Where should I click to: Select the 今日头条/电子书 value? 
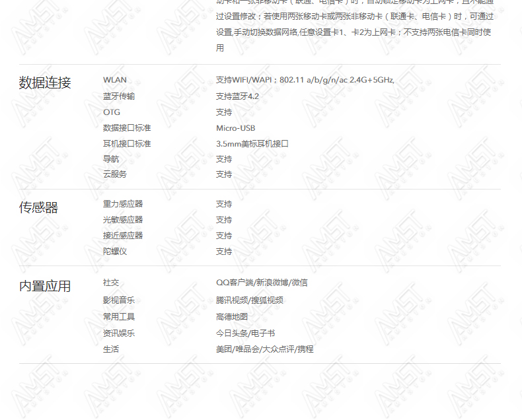pyautogui.click(x=245, y=333)
